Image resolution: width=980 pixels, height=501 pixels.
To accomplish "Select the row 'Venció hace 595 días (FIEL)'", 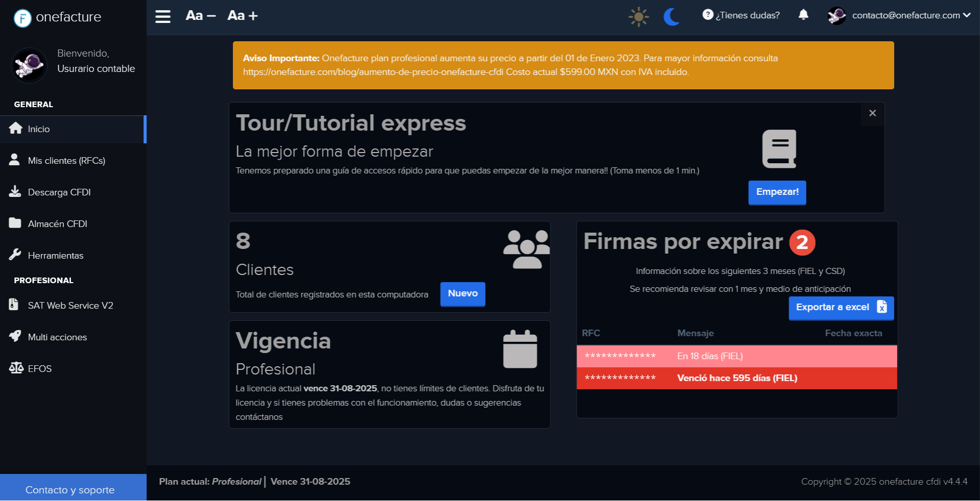I will [x=737, y=378].
